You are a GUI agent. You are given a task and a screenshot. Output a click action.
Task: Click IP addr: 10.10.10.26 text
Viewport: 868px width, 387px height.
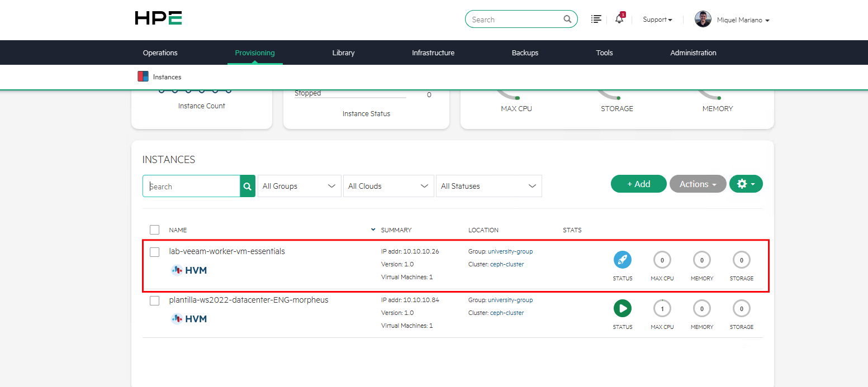click(x=410, y=251)
